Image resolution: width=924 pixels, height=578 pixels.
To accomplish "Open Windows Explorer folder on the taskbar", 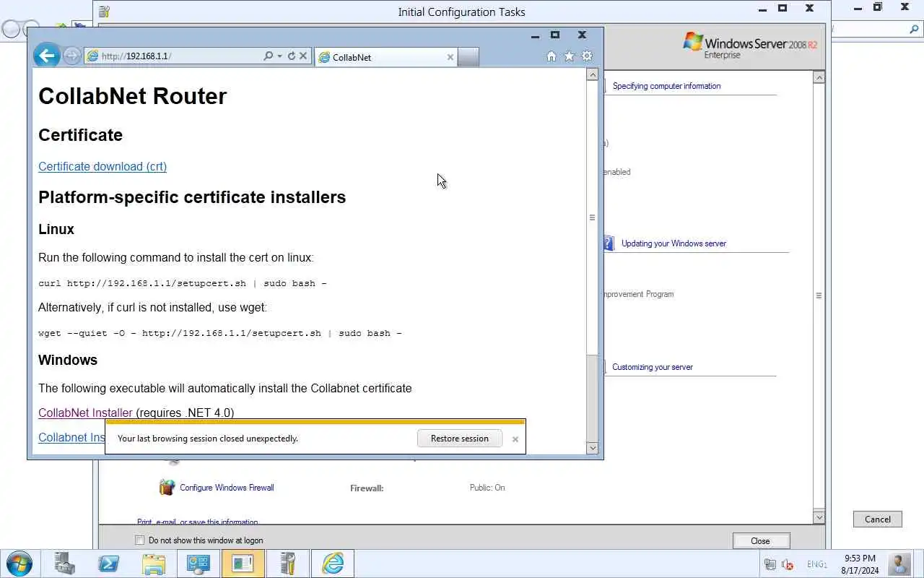I will (154, 563).
